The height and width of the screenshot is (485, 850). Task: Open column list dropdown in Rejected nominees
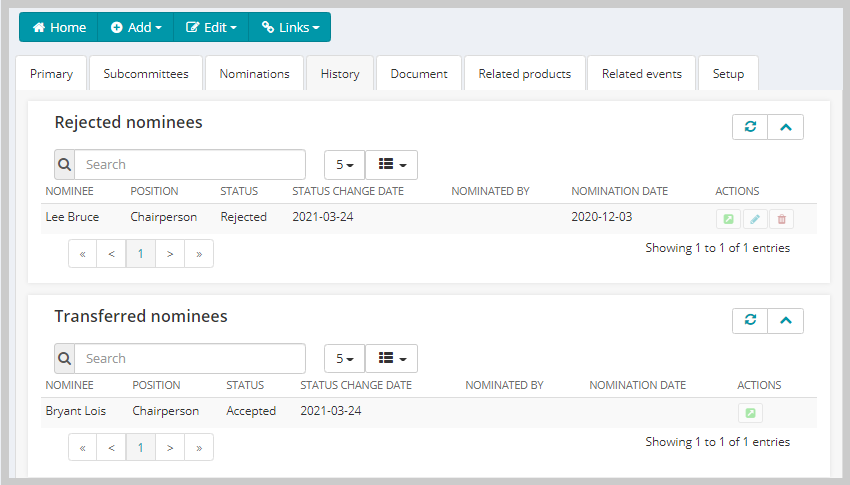(391, 165)
